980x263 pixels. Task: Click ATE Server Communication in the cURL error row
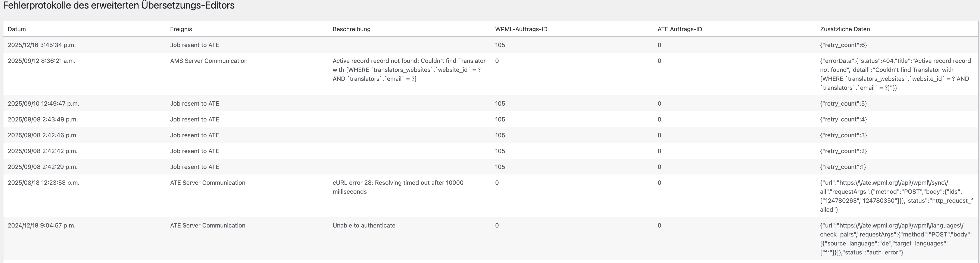click(x=208, y=183)
